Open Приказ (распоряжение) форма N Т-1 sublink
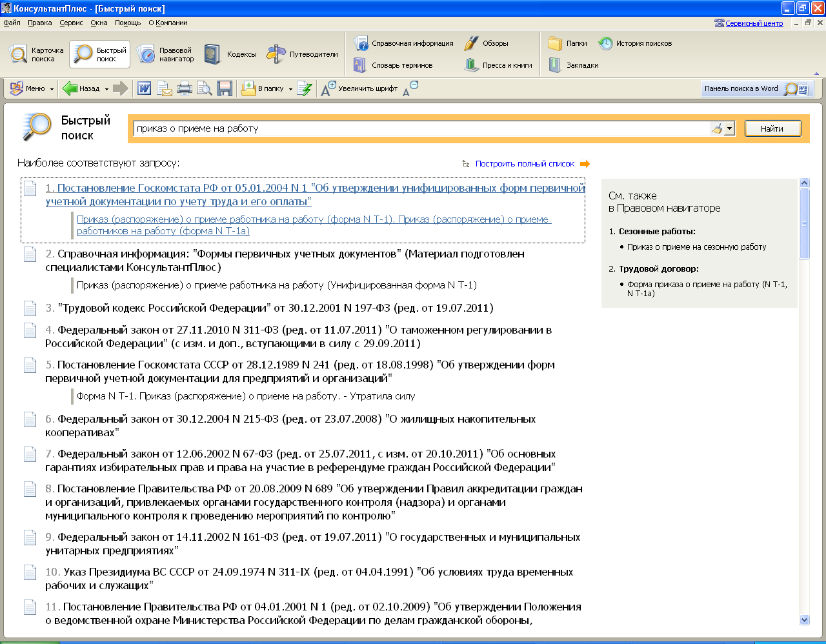Screen dimensions: 826x644 (x=314, y=225)
